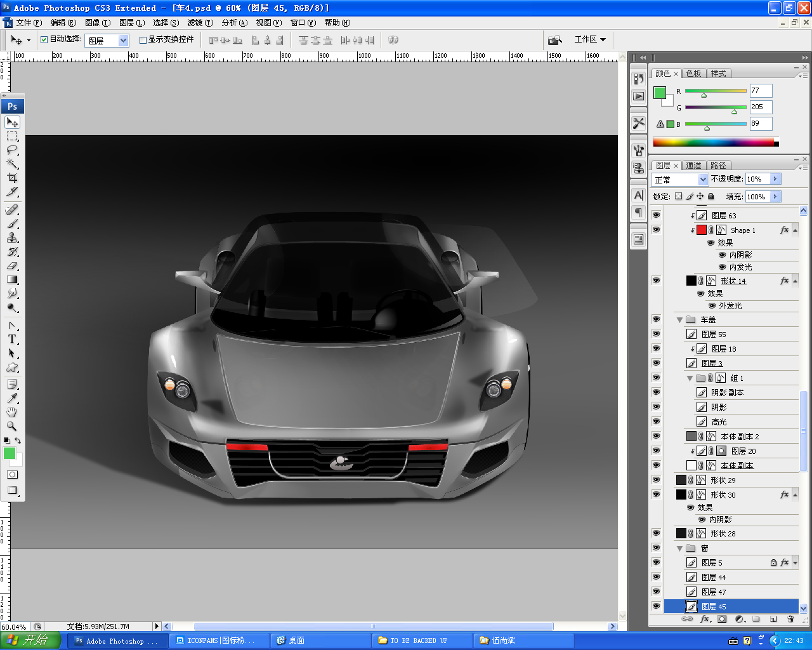Select the Clone Stamp tool

13,237
